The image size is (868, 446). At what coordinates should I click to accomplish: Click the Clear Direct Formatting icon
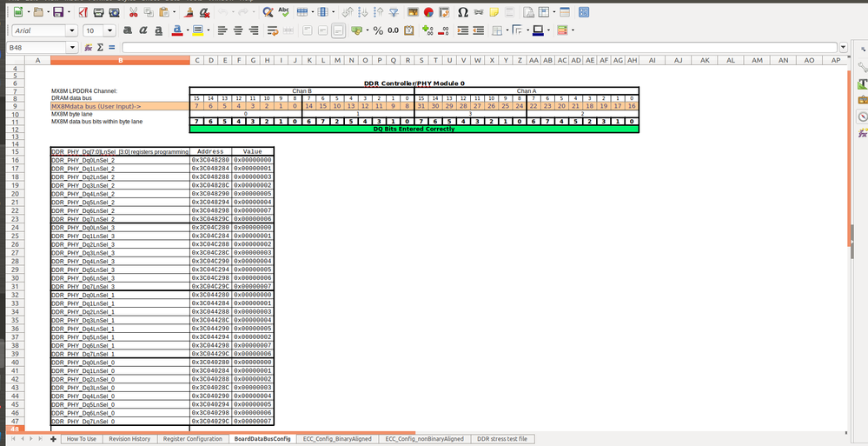204,11
